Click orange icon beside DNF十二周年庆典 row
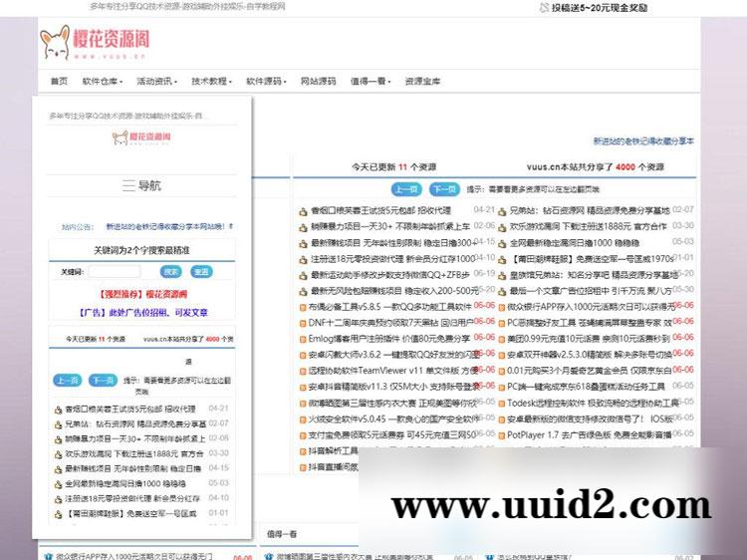The width and height of the screenshot is (747, 560). pyautogui.click(x=303, y=324)
